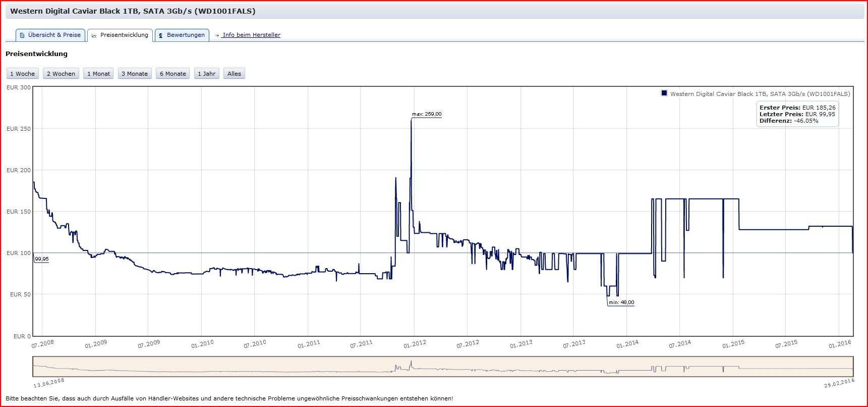Click the max: 259,00 peak label
The image size is (868, 407).
(427, 114)
